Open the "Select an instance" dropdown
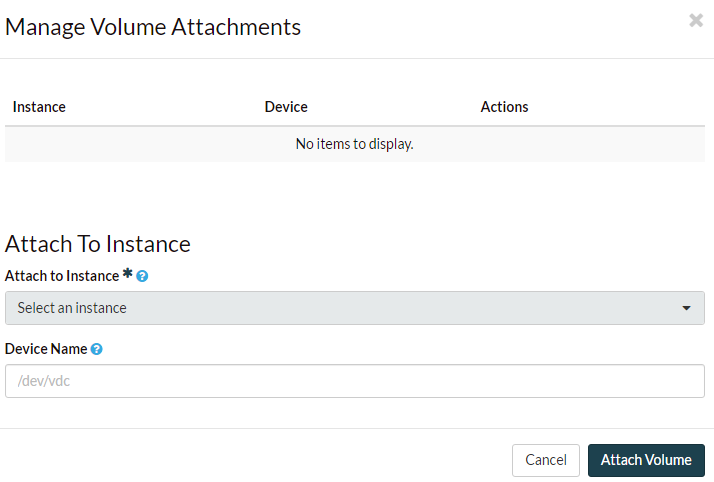Viewport: 714px width, 482px height. [x=354, y=308]
